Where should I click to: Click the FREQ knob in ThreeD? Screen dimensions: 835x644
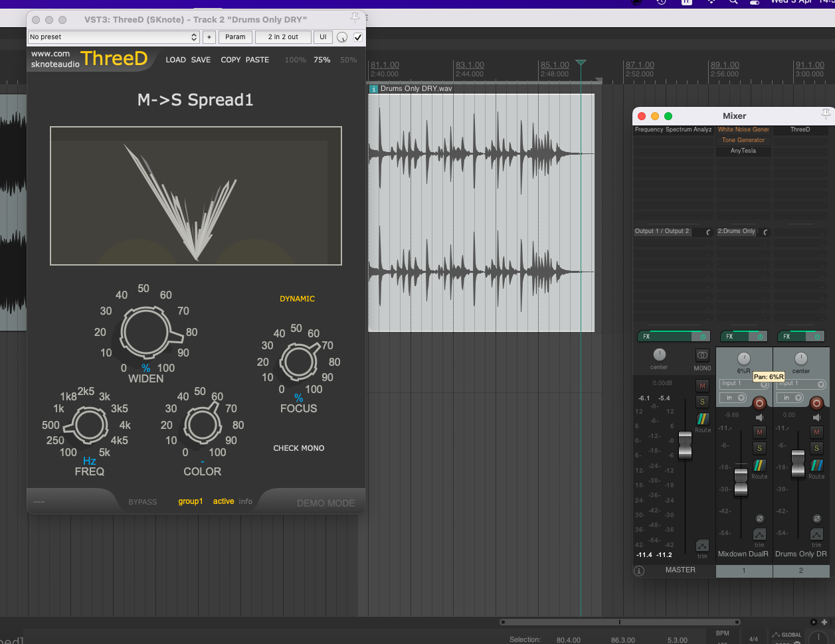pyautogui.click(x=90, y=426)
